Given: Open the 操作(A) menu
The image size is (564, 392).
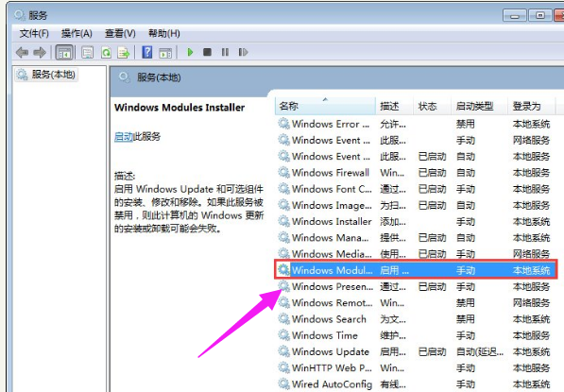Looking at the screenshot, I should [x=77, y=33].
